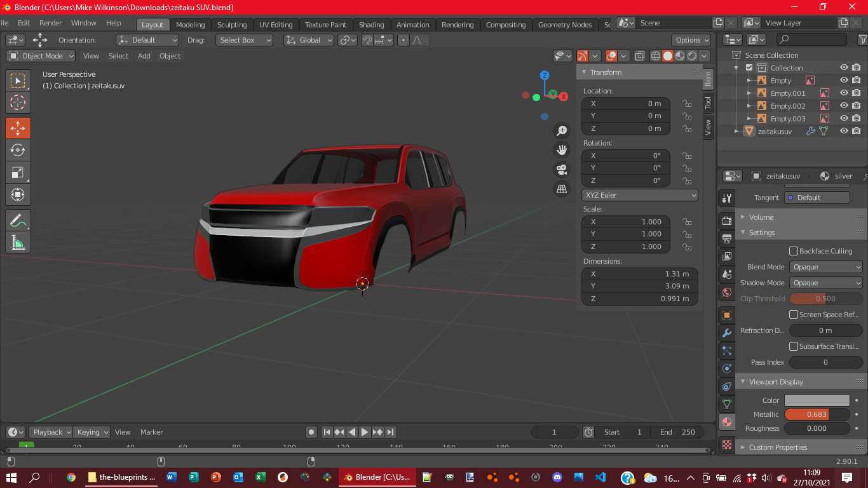
Task: Open the Blend Mode dropdown
Action: click(826, 268)
